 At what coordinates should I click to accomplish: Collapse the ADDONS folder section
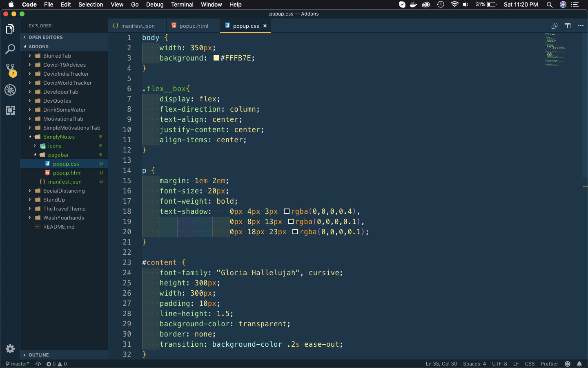64,47
